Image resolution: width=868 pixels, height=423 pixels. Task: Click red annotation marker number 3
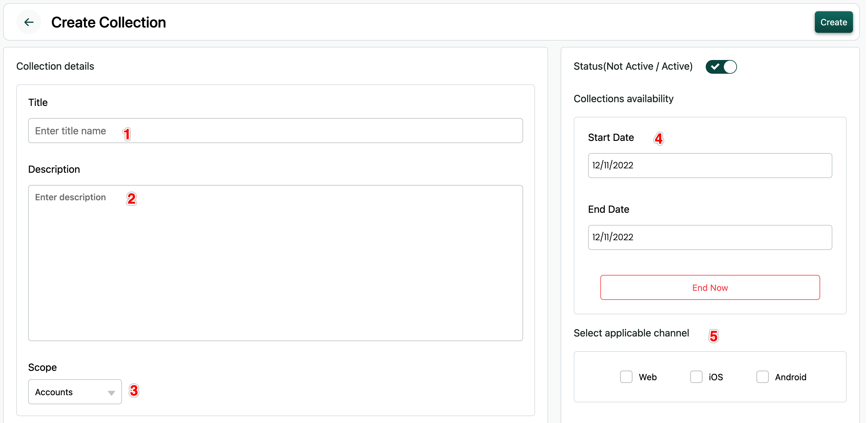134,391
